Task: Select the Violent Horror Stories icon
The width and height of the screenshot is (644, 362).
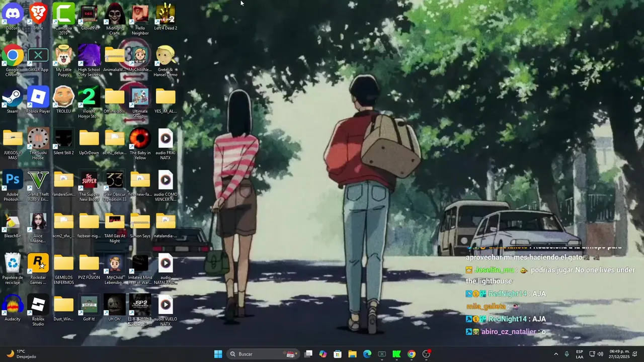Action: point(89,103)
